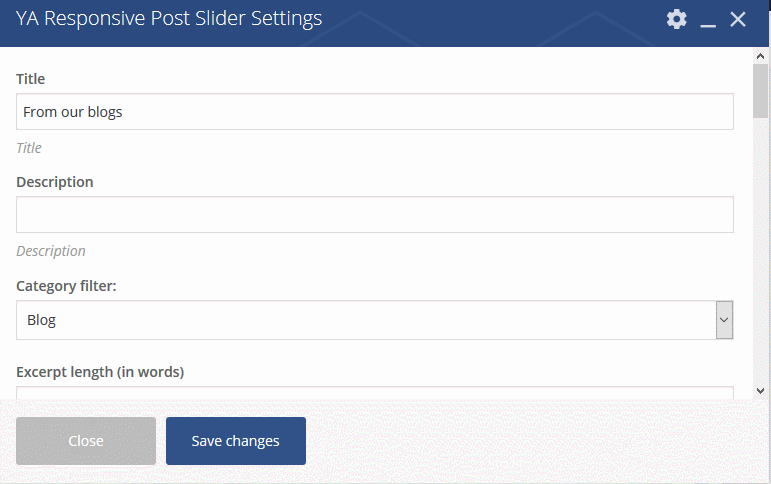Focus the Title field containing From our blogs
This screenshot has height=484, width=771.
point(375,112)
